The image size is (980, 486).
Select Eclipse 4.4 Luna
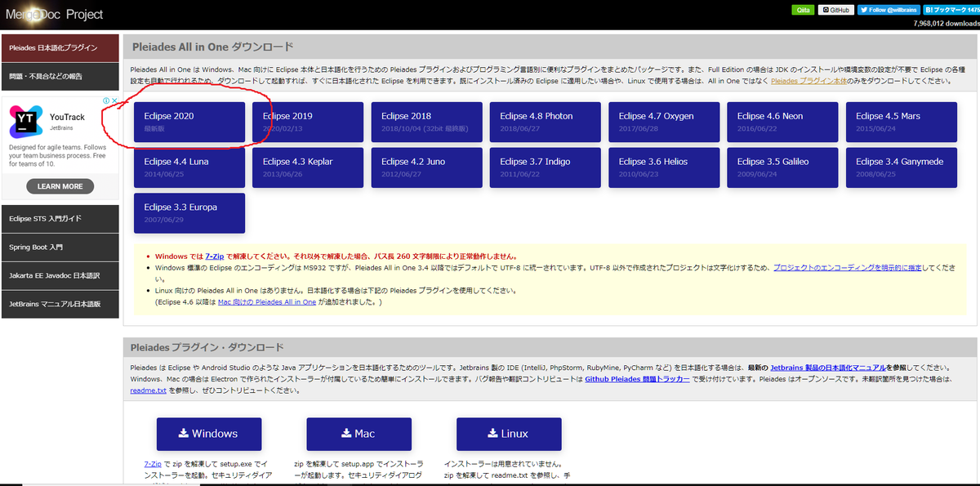[189, 167]
